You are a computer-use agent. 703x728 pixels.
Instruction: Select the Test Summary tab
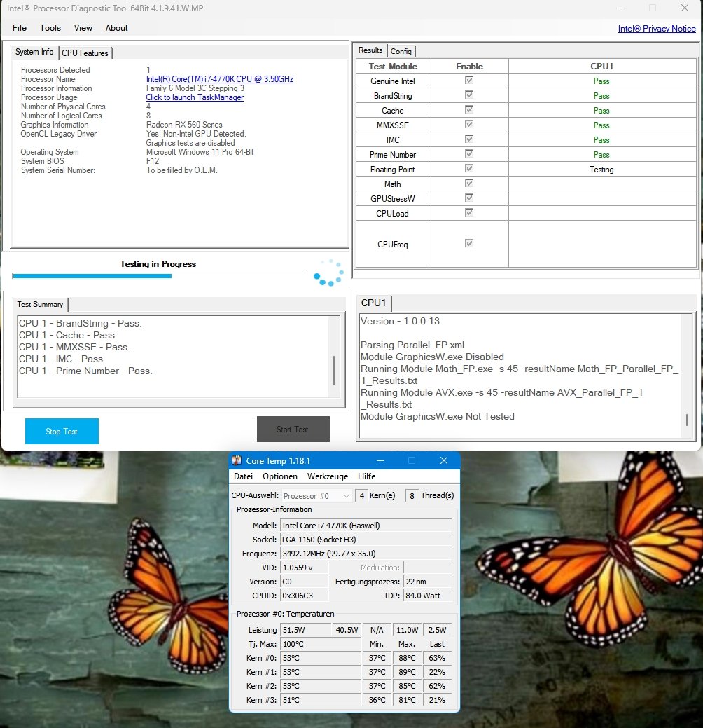point(41,305)
